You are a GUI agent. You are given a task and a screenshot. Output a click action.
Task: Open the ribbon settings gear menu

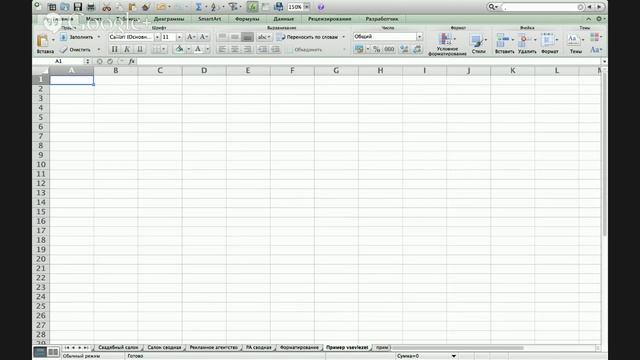tap(599, 19)
